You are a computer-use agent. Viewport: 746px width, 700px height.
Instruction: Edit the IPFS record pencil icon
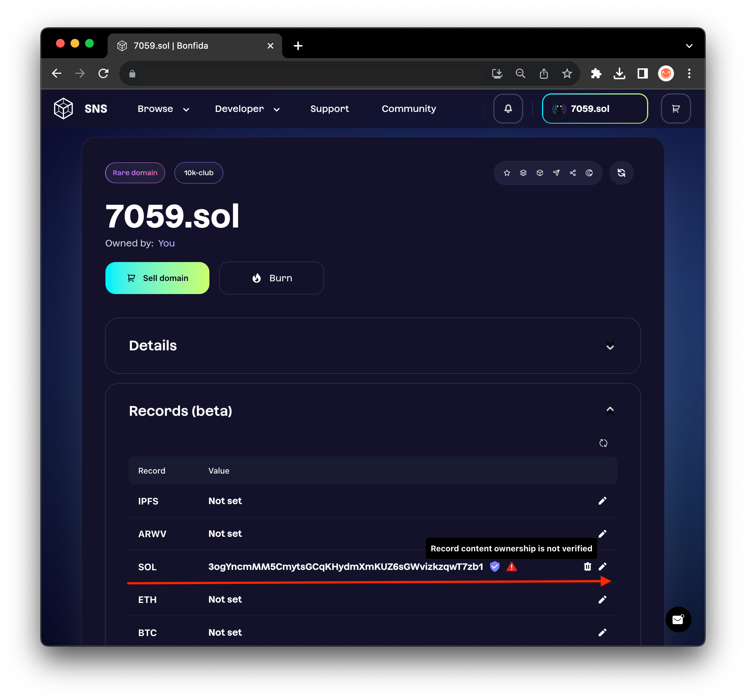602,501
